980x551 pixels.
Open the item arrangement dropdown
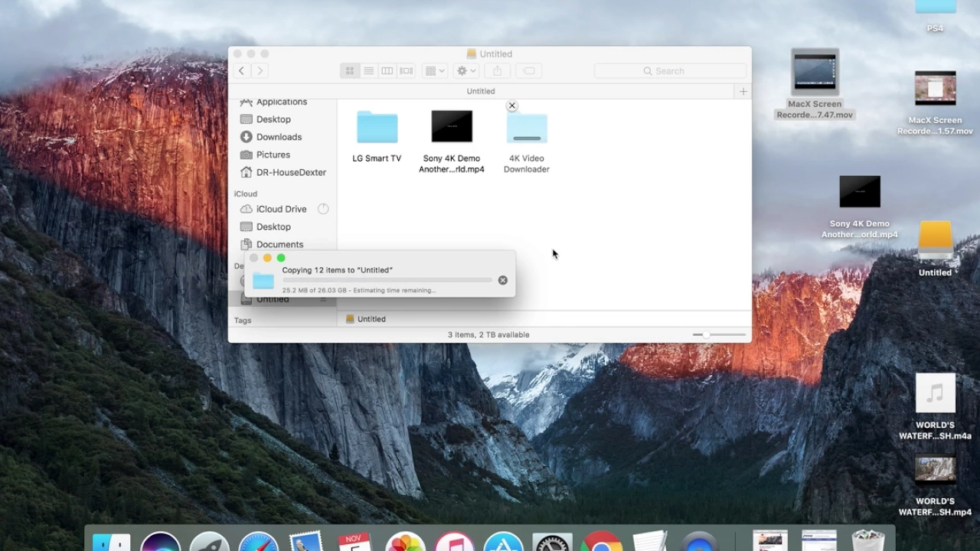tap(435, 70)
